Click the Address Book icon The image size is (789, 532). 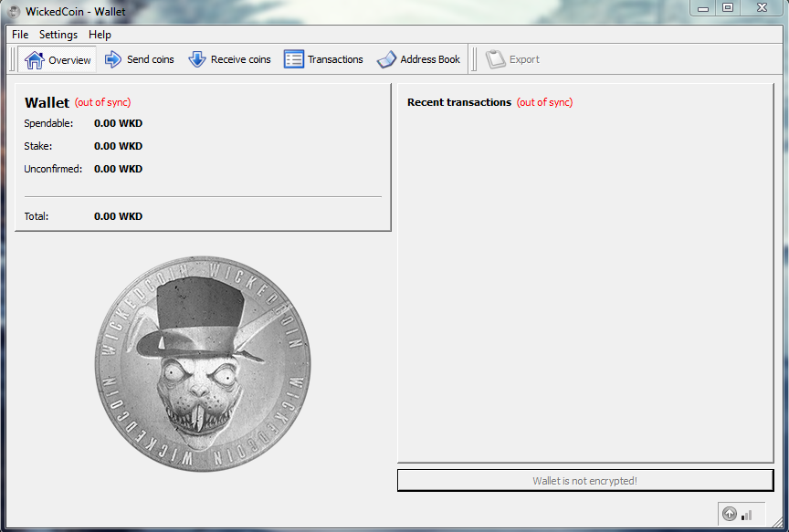click(x=386, y=59)
